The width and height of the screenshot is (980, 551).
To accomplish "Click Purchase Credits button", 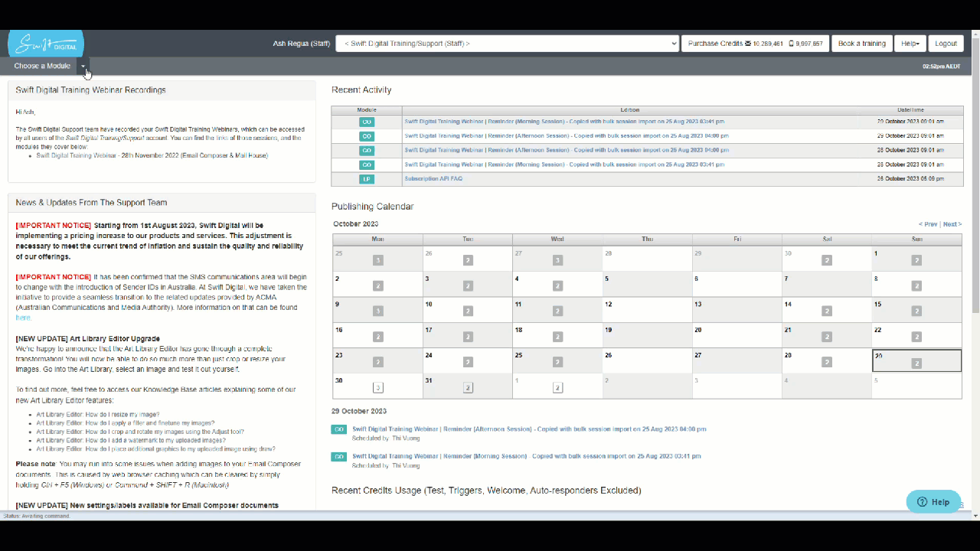I will [x=754, y=44].
